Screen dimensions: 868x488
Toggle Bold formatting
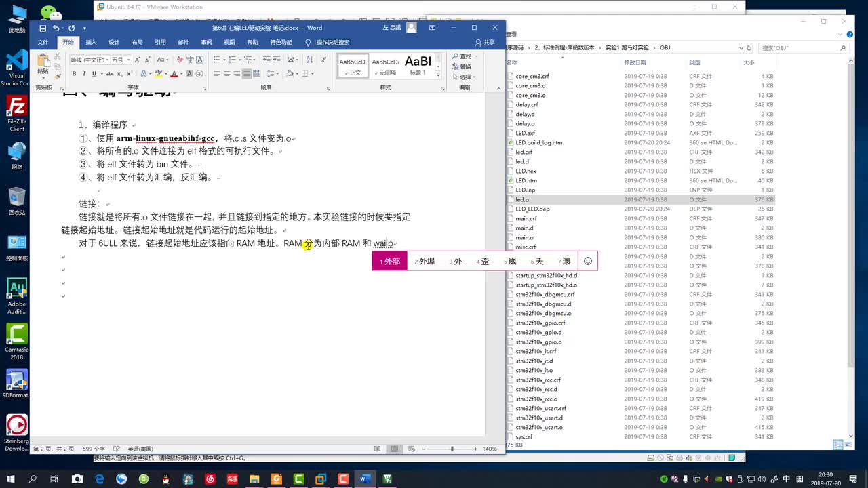(x=75, y=73)
